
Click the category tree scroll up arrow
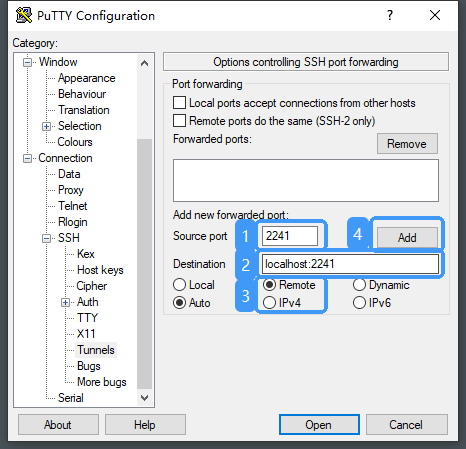pyautogui.click(x=144, y=63)
